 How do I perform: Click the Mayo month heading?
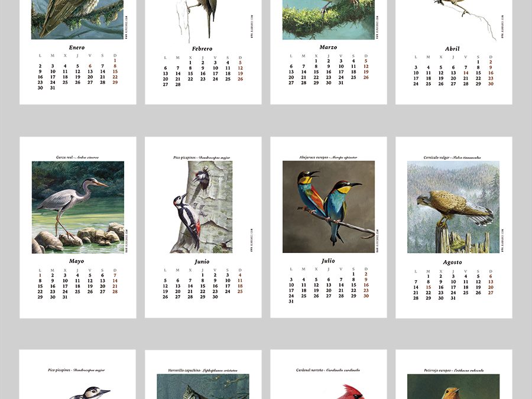[x=76, y=261]
